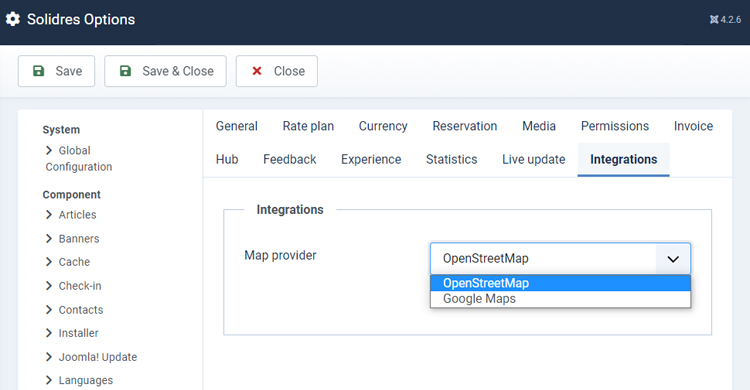The image size is (750, 390).
Task: Open the Articles component settings
Action: (x=77, y=215)
